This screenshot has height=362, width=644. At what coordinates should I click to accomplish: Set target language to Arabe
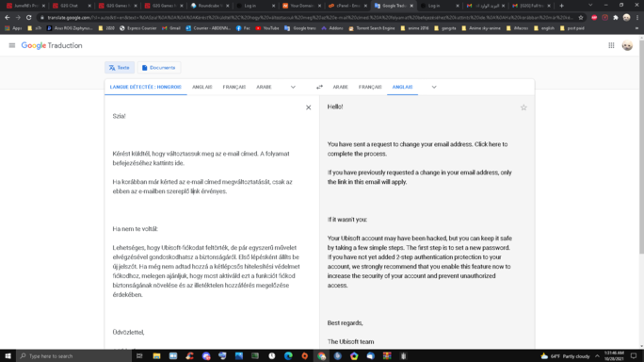pos(340,87)
